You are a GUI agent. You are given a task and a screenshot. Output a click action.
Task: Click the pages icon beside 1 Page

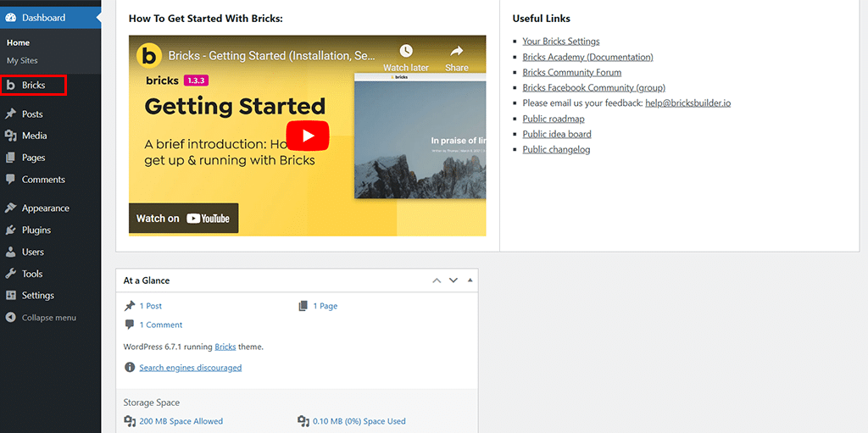pos(303,306)
